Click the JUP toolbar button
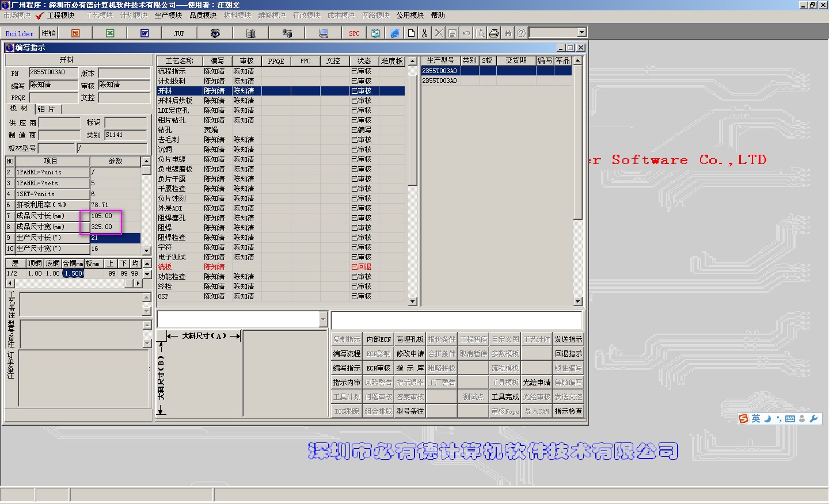 click(x=179, y=33)
